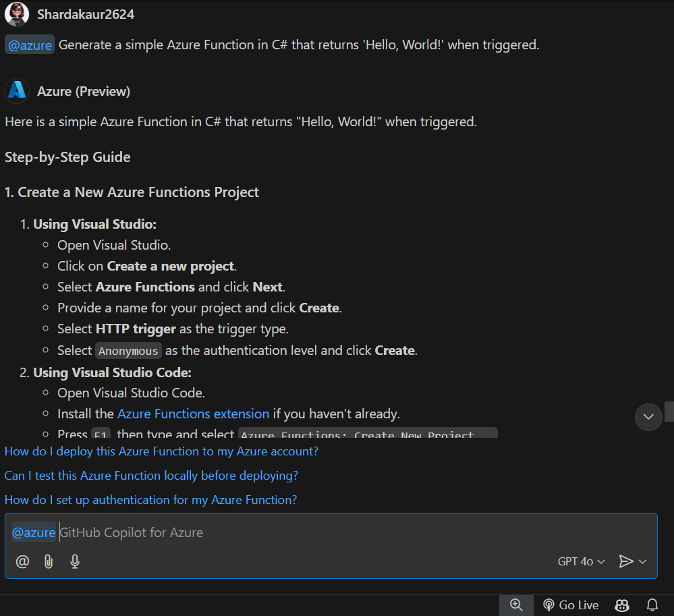The height and width of the screenshot is (616, 674).
Task: Click the Shardakaur2624 username
Action: point(86,14)
